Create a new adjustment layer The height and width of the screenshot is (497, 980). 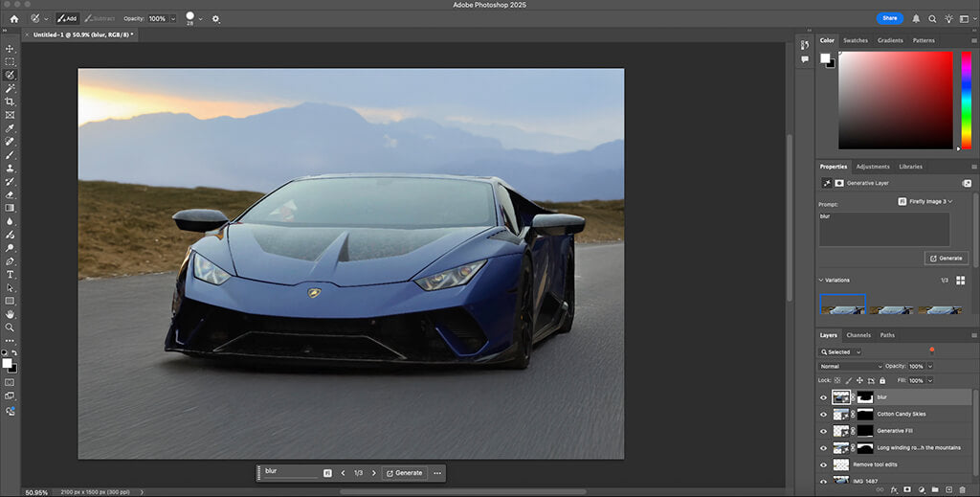[922, 489]
